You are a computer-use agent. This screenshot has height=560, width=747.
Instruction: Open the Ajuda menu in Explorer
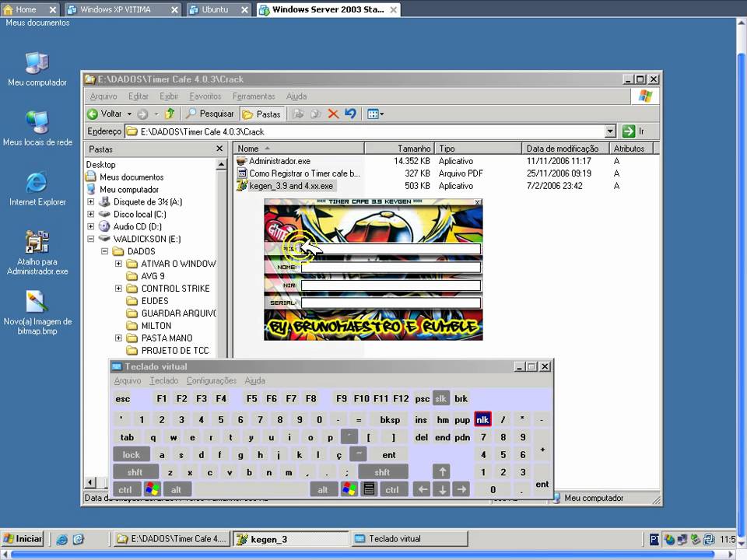point(296,96)
